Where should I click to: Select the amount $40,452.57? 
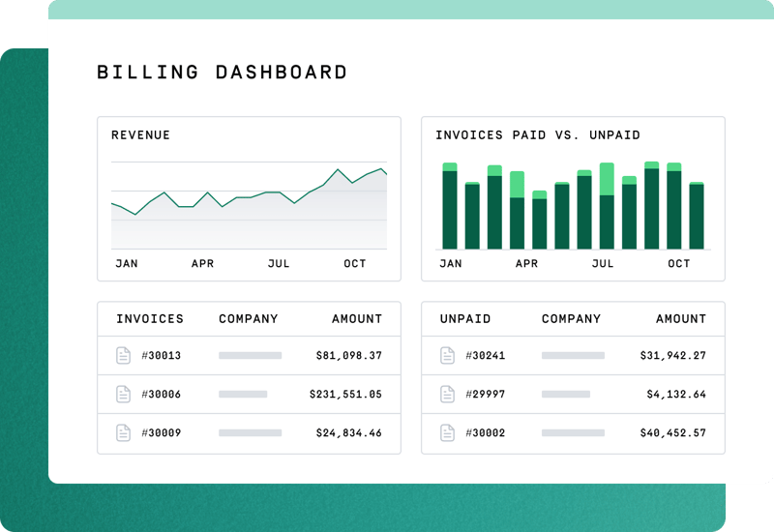click(672, 432)
